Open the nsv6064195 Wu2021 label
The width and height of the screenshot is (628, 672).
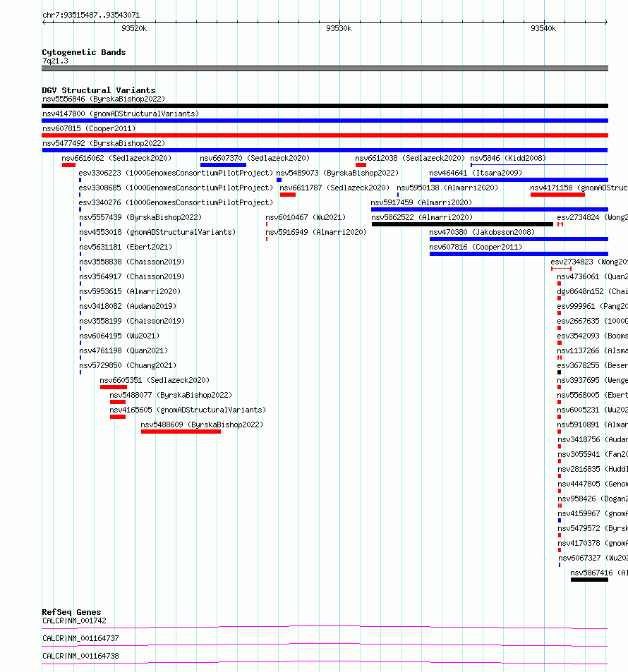[119, 336]
